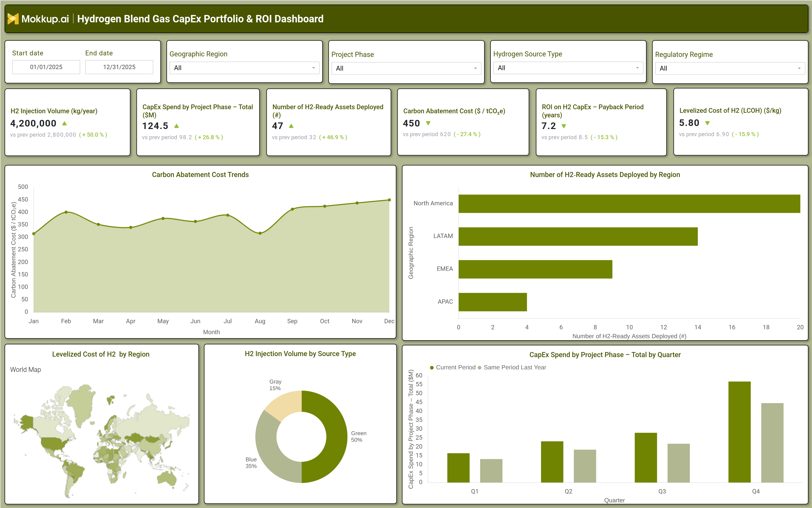812x508 pixels.
Task: Open the Geographic Region dropdown
Action: click(244, 68)
